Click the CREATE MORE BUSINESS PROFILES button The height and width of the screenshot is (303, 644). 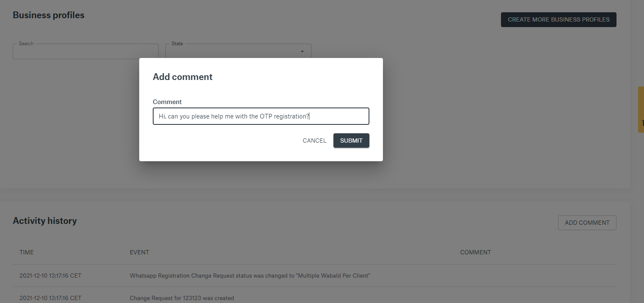click(x=559, y=19)
